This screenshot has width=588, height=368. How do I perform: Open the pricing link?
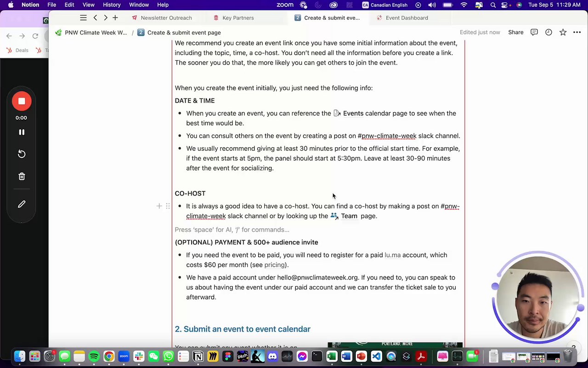[x=275, y=264]
